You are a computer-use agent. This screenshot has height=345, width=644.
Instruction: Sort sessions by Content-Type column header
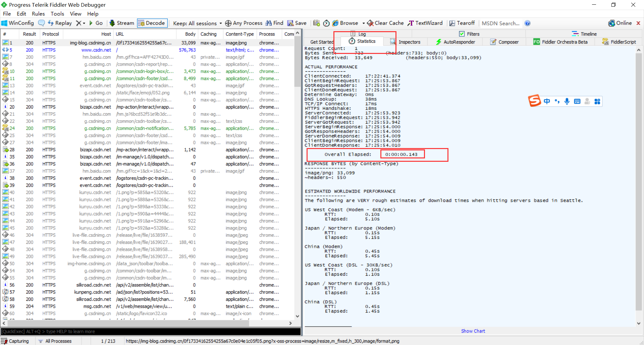click(x=239, y=34)
